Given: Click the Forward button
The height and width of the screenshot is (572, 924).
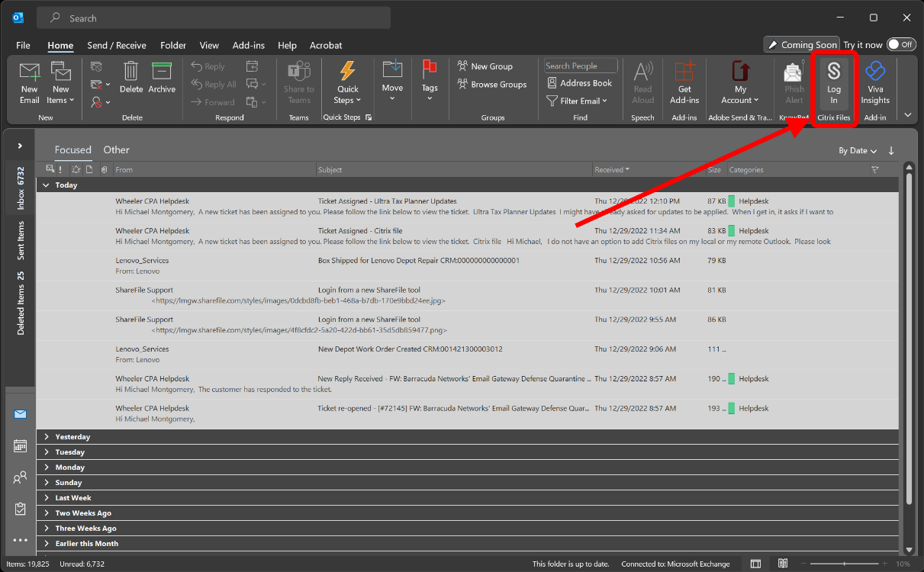Looking at the screenshot, I should pos(213,102).
